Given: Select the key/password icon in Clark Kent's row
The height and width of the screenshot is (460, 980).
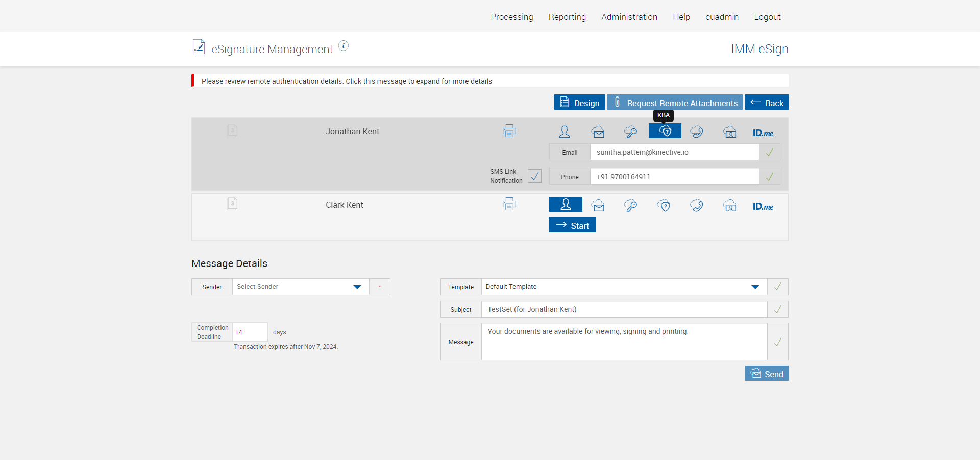Looking at the screenshot, I should (x=630, y=206).
